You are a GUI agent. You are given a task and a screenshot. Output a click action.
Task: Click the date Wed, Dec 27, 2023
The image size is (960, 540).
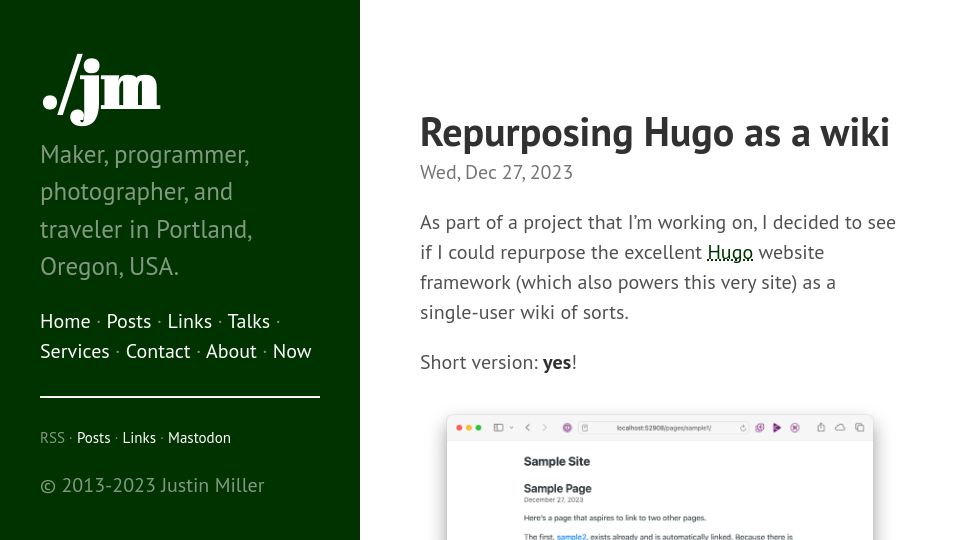(497, 173)
